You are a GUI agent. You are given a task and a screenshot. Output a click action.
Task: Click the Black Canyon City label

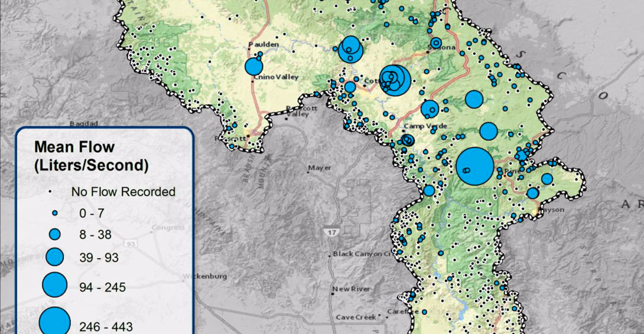(x=362, y=254)
